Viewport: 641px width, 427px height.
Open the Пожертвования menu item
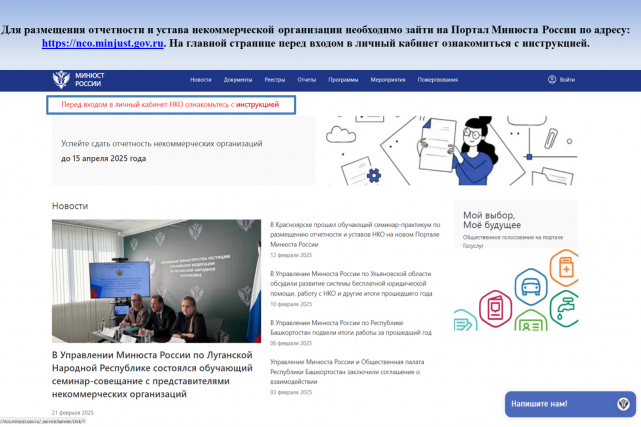click(x=438, y=80)
